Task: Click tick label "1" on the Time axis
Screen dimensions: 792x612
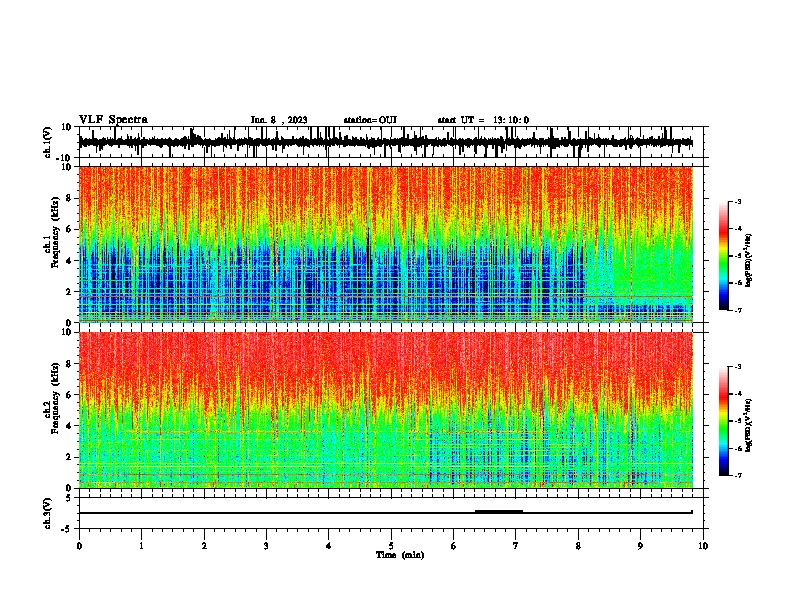Action: coord(141,546)
